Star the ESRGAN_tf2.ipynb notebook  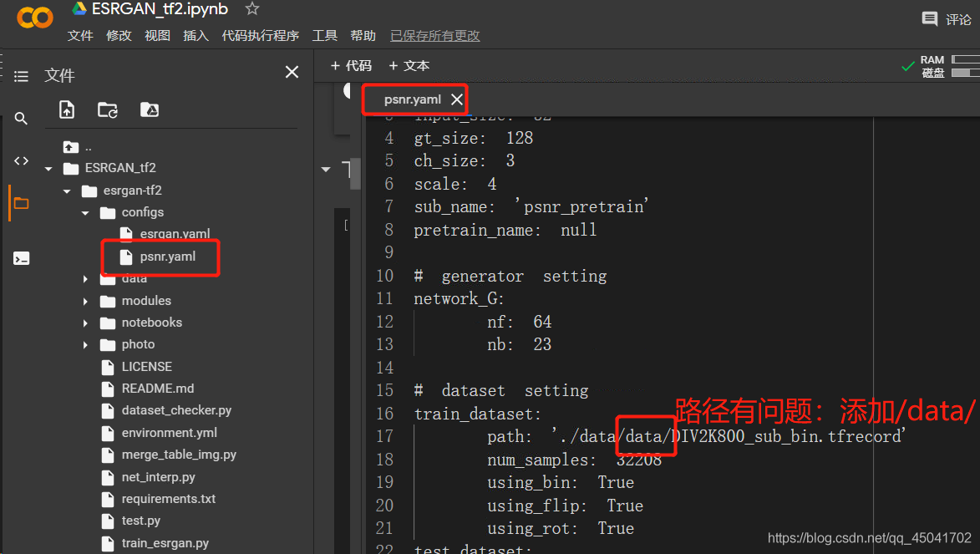tap(251, 8)
